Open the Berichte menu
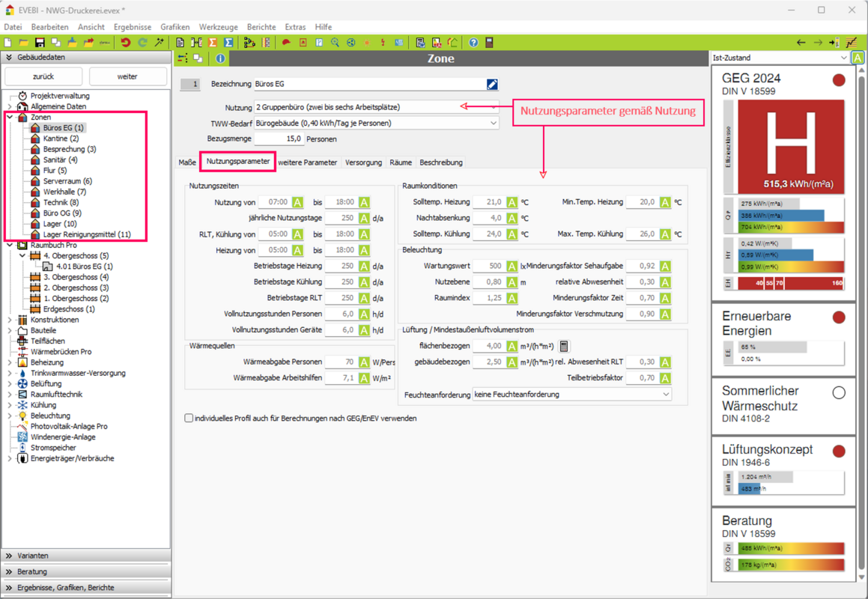This screenshot has height=599, width=868. click(x=261, y=27)
